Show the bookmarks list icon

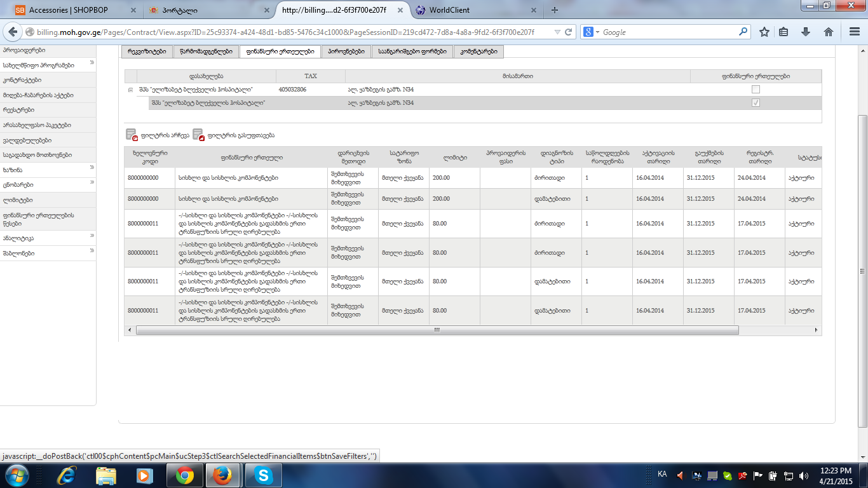(784, 32)
